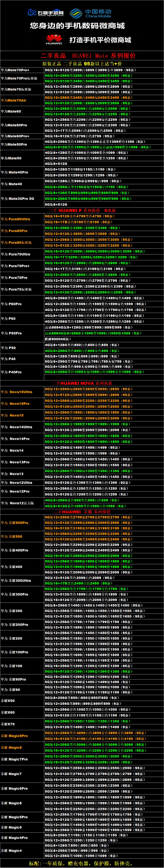Click the section header 二手 HUAWEI P 系列报价

[82, 210]
